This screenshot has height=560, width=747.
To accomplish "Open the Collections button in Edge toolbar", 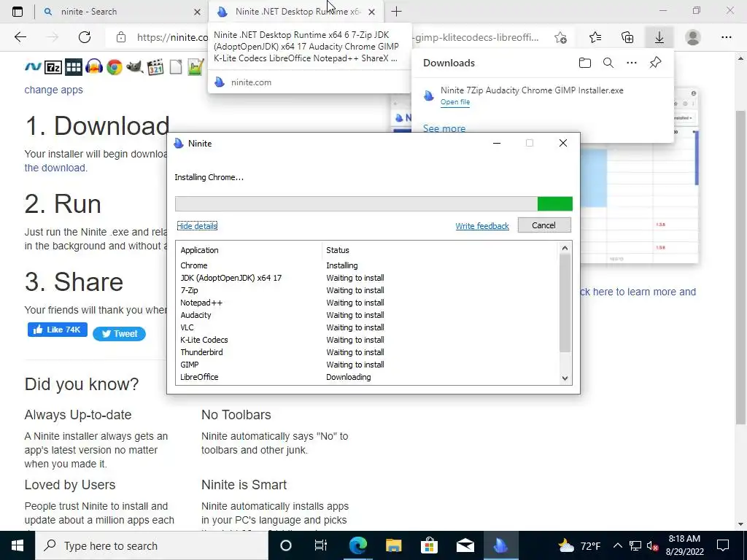I will [627, 37].
